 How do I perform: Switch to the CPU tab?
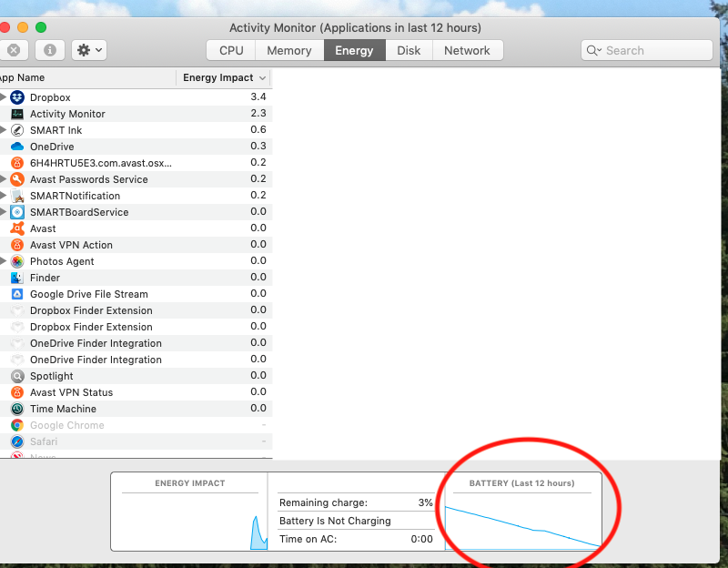[x=231, y=50]
